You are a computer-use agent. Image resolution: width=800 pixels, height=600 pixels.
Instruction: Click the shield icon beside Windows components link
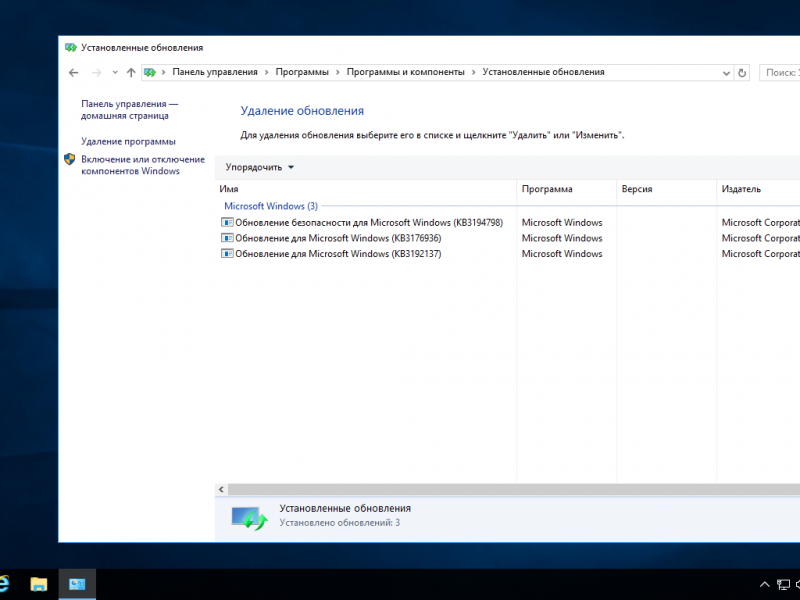[x=70, y=159]
